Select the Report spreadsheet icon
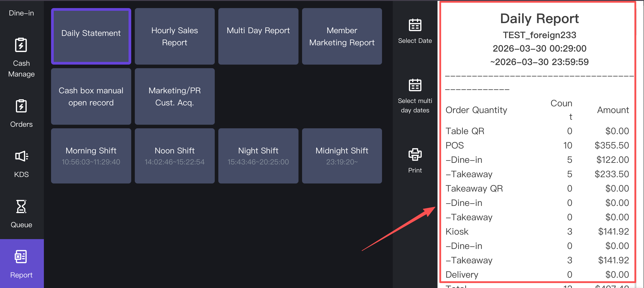 pos(21,256)
